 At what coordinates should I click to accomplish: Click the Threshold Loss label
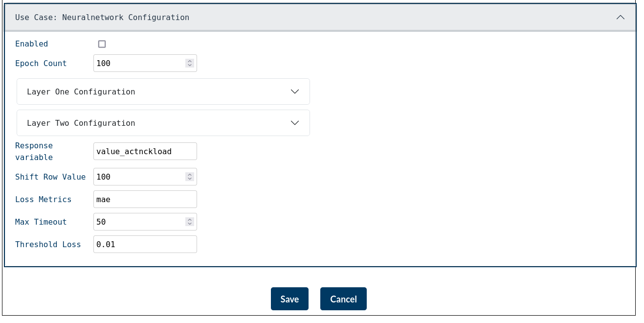[x=48, y=244]
